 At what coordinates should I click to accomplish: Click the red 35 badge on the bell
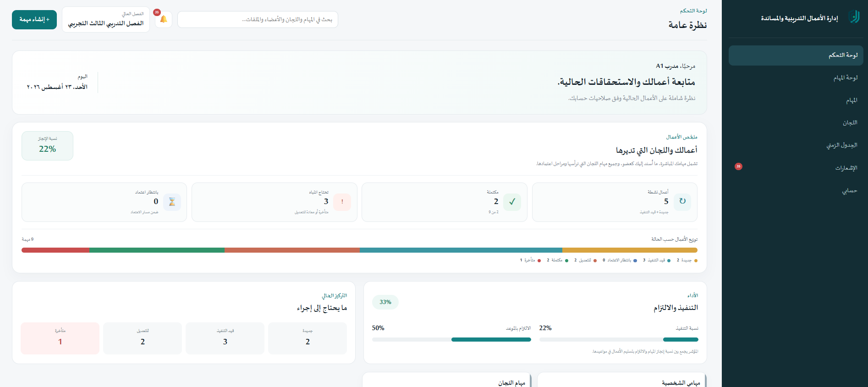coord(157,12)
